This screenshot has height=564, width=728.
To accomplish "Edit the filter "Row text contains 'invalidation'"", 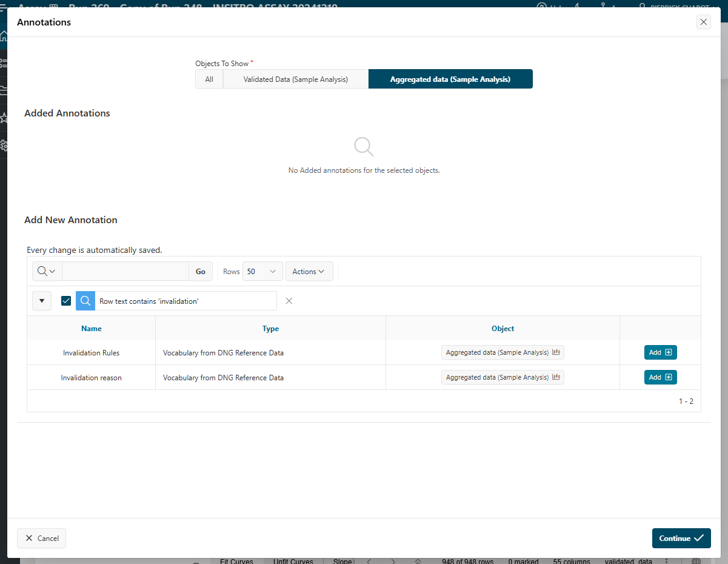I will [x=185, y=301].
